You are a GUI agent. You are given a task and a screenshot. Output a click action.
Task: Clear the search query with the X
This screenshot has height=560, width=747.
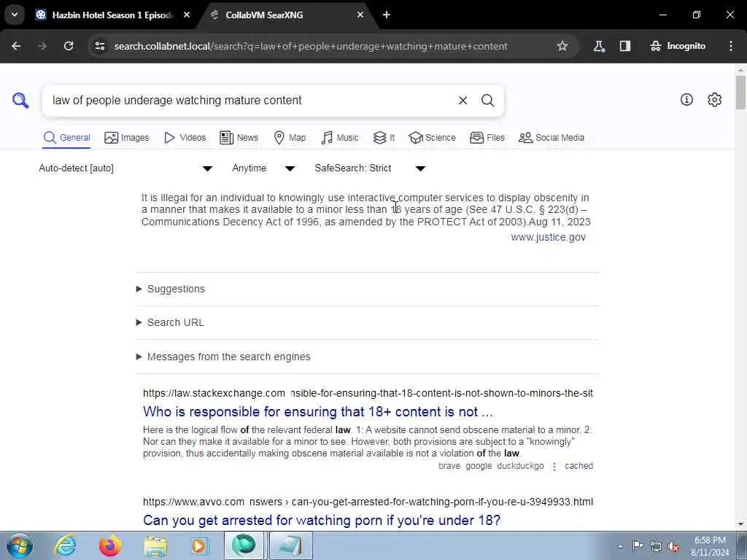click(462, 101)
